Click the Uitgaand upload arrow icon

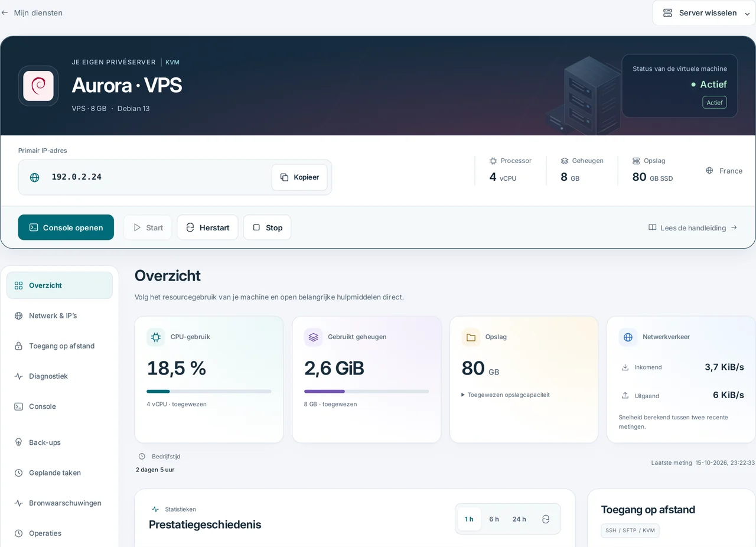tap(625, 396)
